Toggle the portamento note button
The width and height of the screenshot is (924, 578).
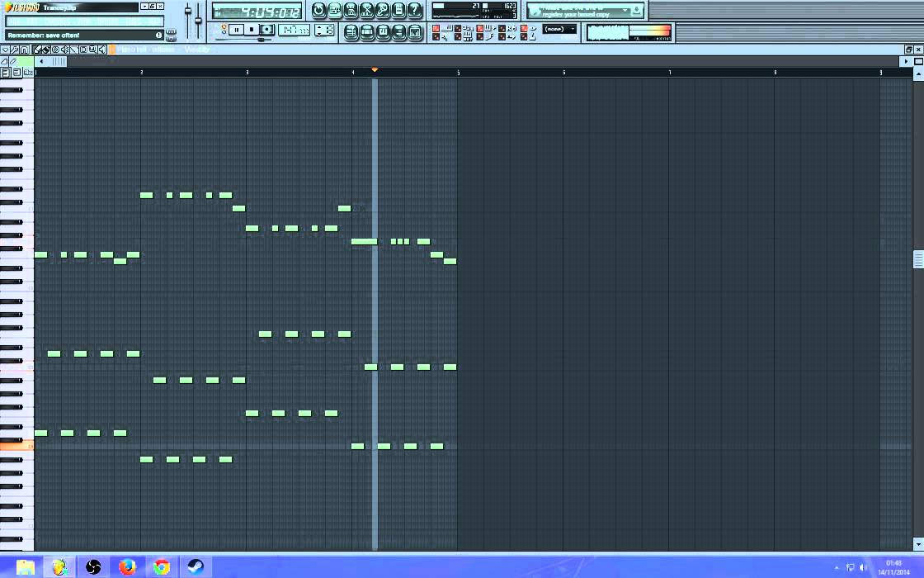pyautogui.click(x=13, y=61)
